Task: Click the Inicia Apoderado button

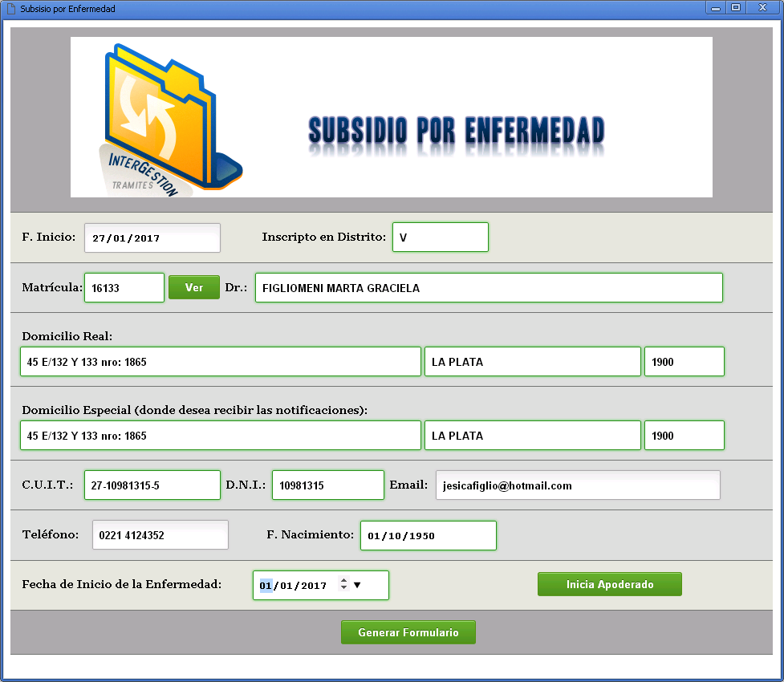Action: point(610,584)
